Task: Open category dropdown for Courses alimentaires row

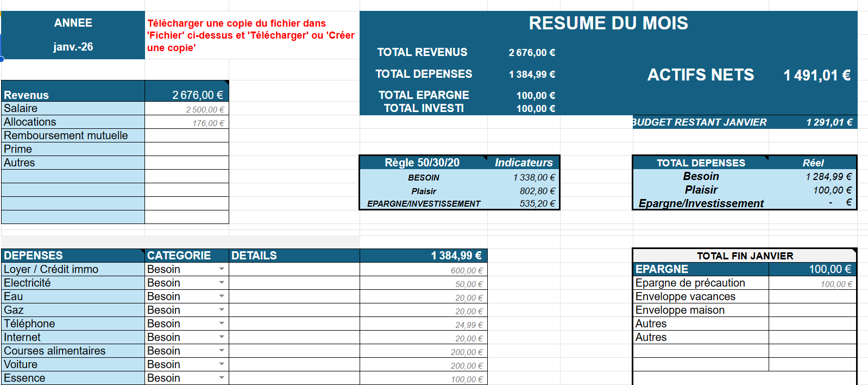Action: pyautogui.click(x=222, y=351)
